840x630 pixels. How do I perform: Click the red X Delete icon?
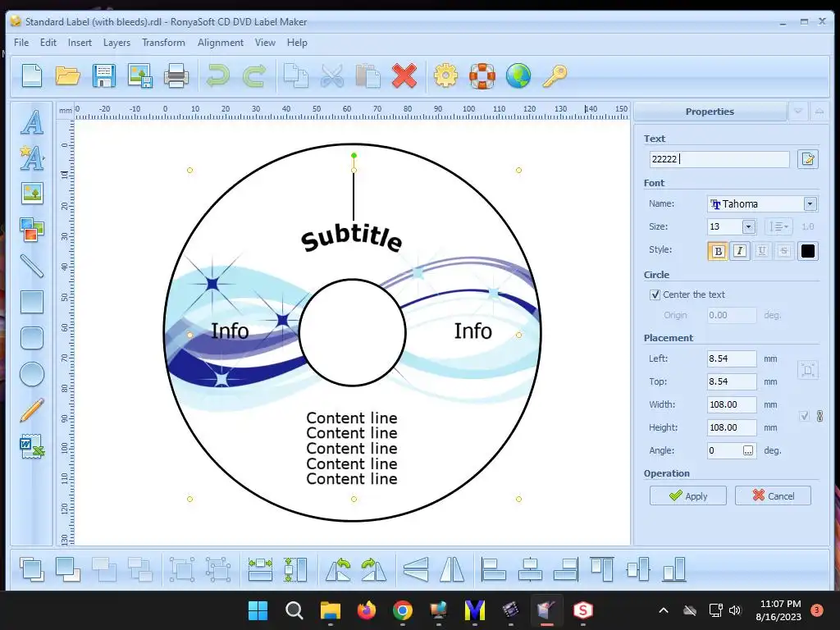coord(404,75)
